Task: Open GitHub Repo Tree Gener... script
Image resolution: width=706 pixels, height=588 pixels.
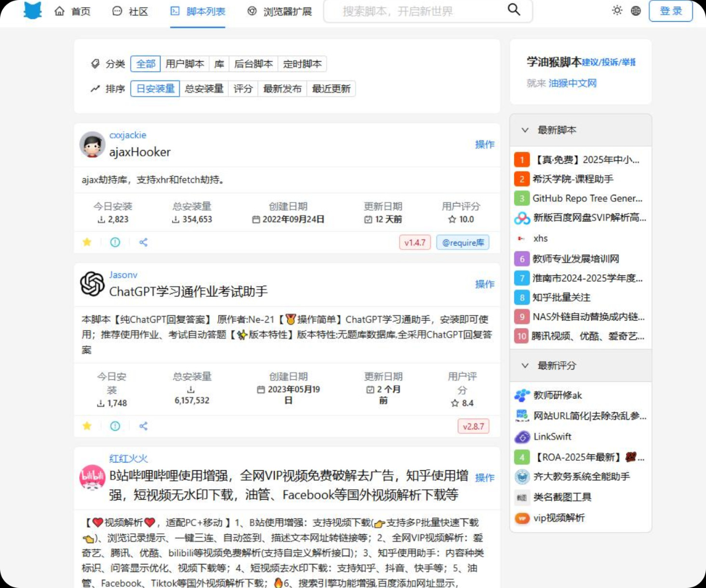Action: (588, 198)
